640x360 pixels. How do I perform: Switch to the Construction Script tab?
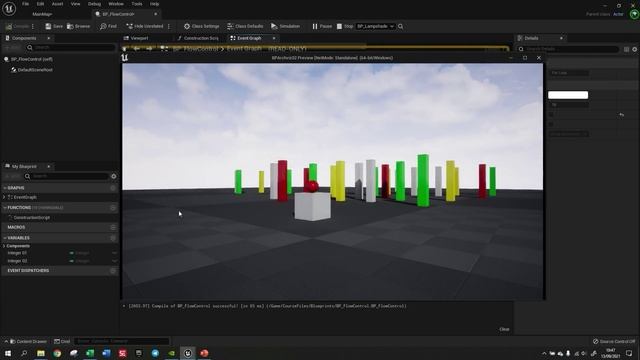tap(201, 38)
